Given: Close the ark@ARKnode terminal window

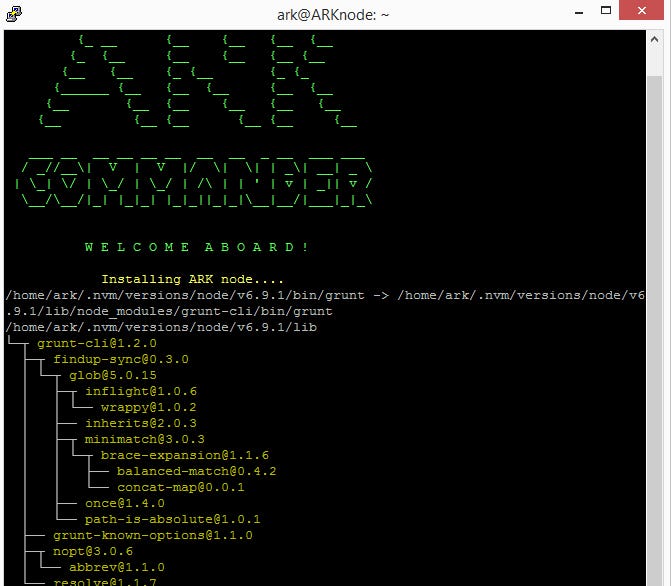Looking at the screenshot, I should click(641, 10).
